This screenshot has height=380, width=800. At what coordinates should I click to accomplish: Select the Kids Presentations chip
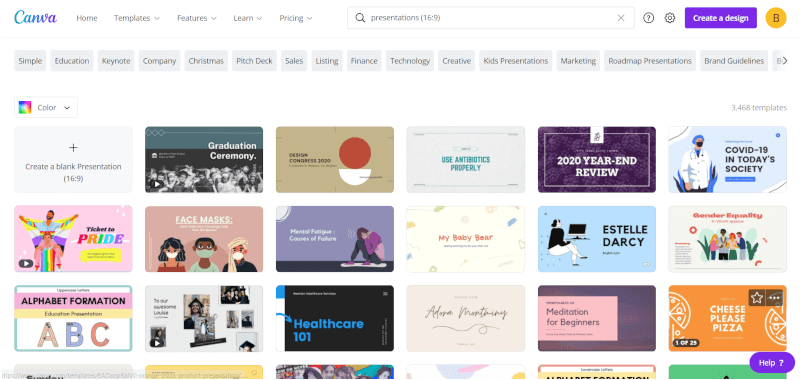[x=516, y=61]
